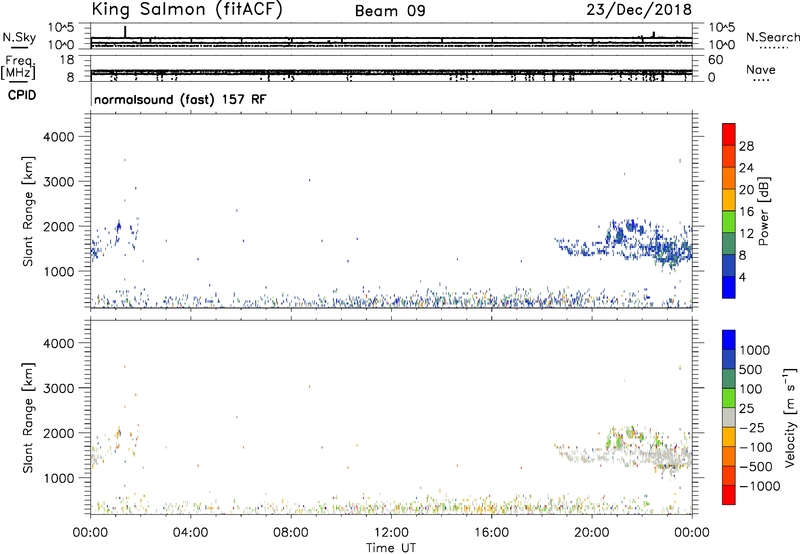Screen dimensions: 800x554
Task: Click the red top of power colorbar
Action: (x=729, y=134)
